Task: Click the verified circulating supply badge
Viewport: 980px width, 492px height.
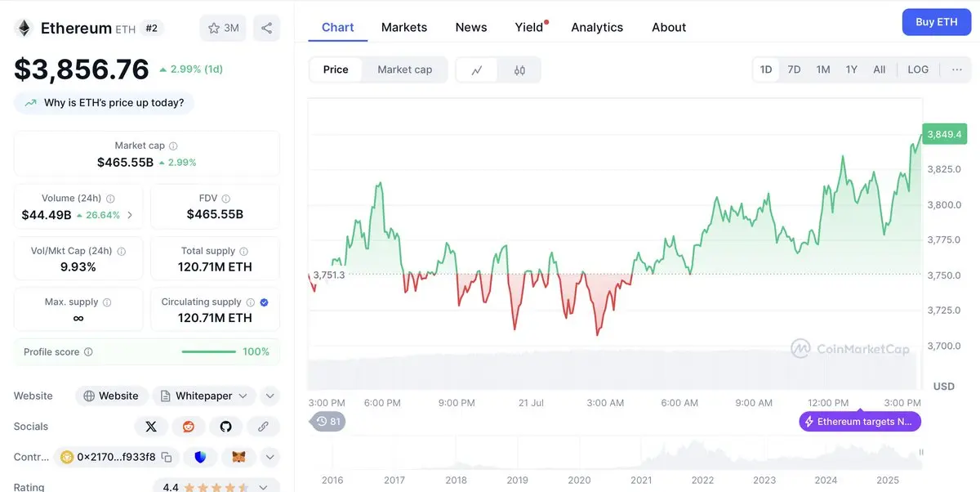Action: pyautogui.click(x=264, y=302)
